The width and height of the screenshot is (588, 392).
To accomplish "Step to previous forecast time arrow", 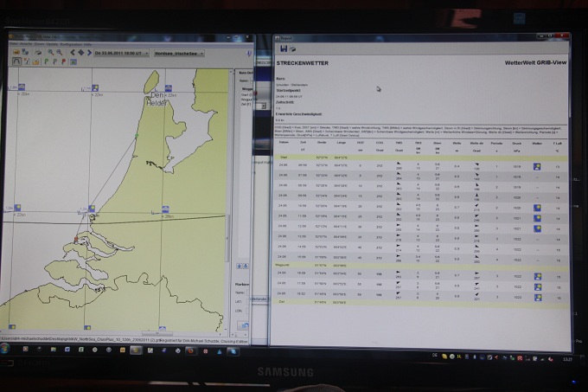I will 73,52.
